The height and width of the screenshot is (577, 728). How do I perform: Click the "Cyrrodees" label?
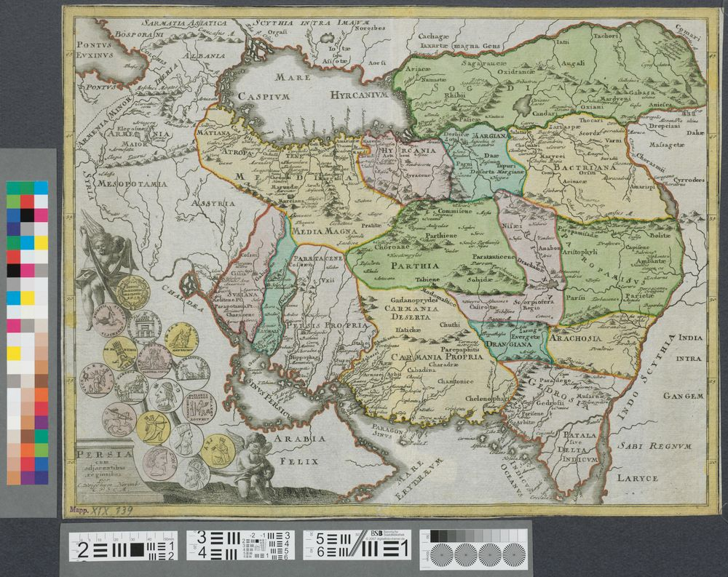pyautogui.click(x=689, y=180)
